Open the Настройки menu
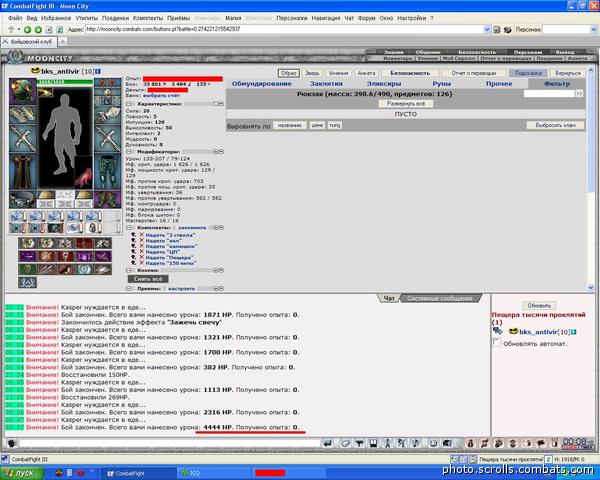This screenshot has width=600, height=480. 411,18
